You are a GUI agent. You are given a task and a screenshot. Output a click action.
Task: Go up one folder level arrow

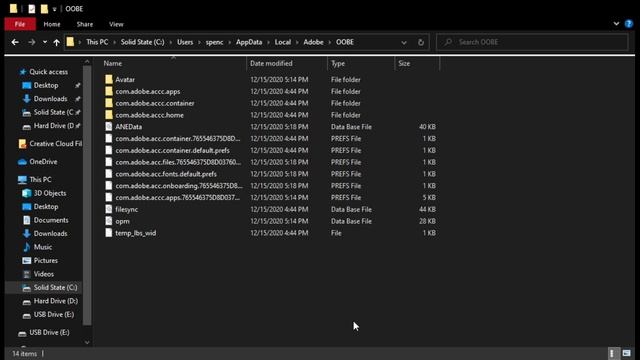[56, 42]
